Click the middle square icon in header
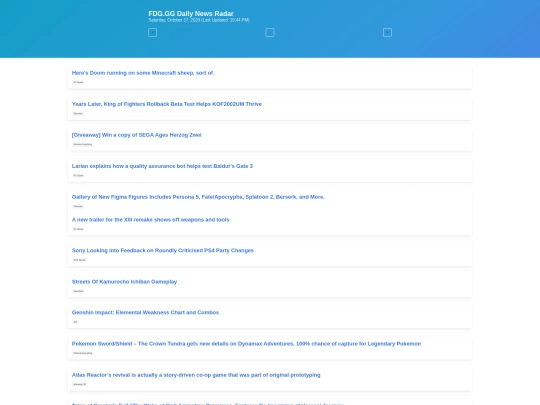Screen dimensions: 540x405 [270, 32]
